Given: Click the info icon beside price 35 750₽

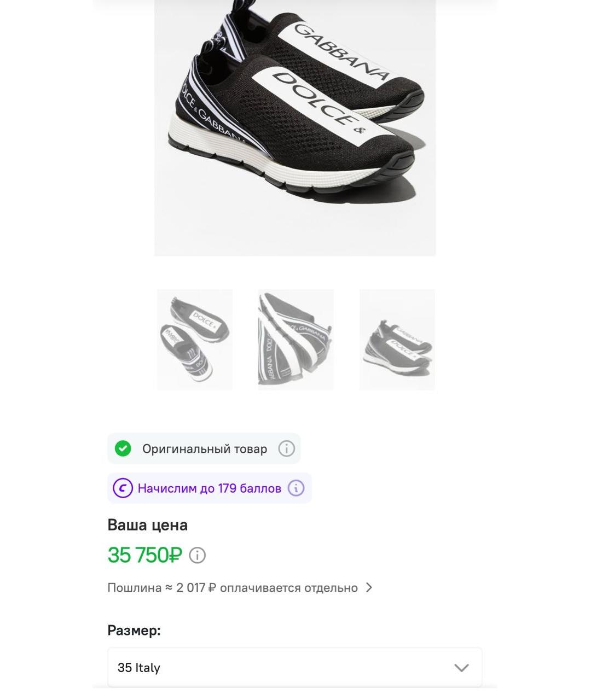Looking at the screenshot, I should [198, 556].
